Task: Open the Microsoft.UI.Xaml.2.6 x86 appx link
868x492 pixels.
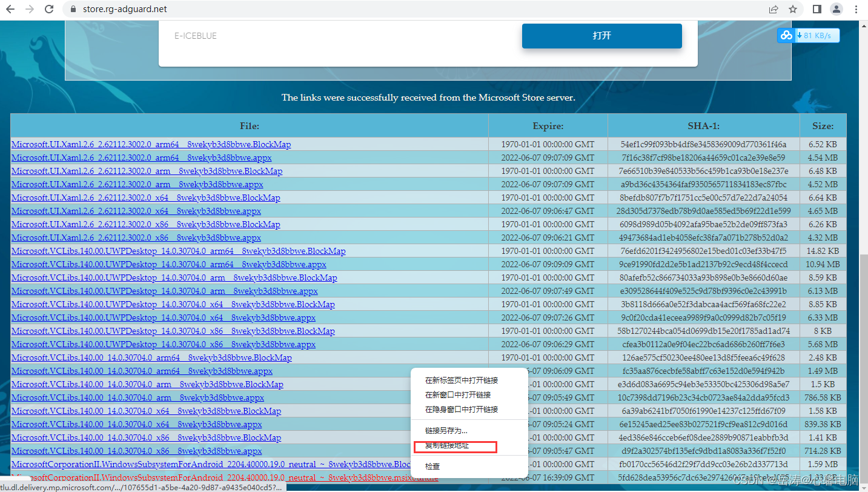Action: 136,238
